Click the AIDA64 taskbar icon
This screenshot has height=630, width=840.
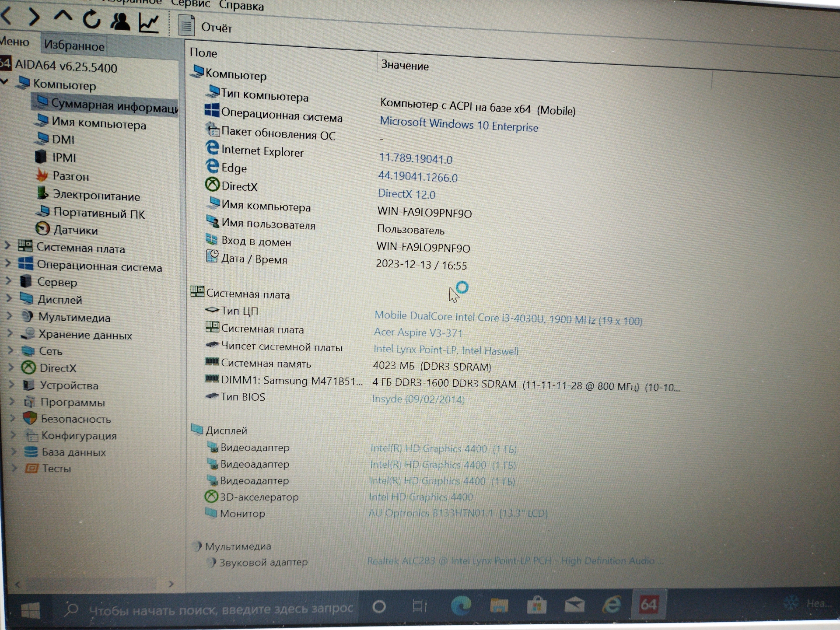click(648, 605)
